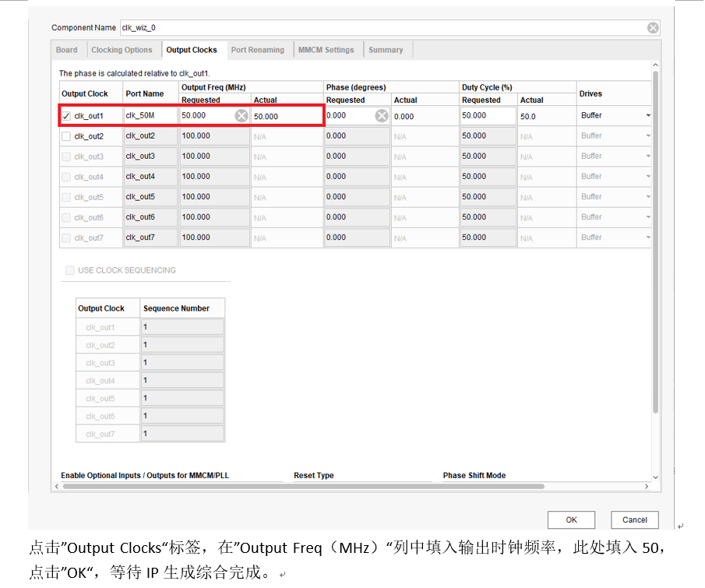705x588 pixels.
Task: Click the Cancel button
Action: tap(635, 519)
